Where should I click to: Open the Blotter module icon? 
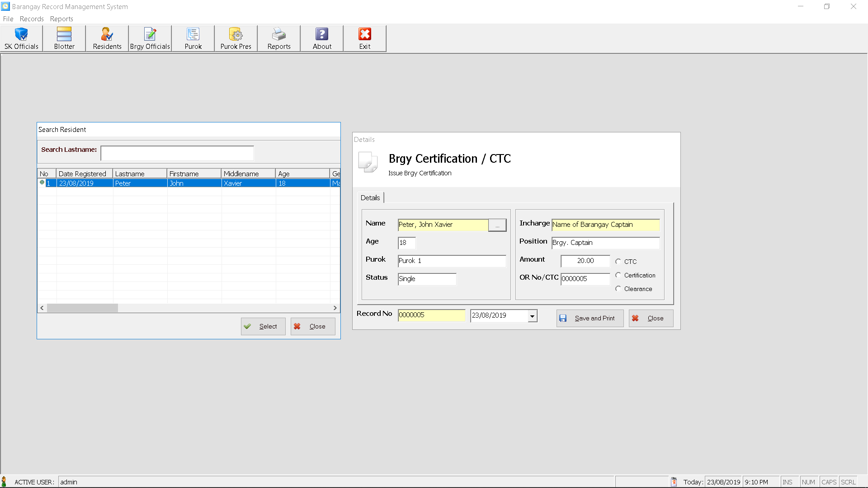coord(64,38)
